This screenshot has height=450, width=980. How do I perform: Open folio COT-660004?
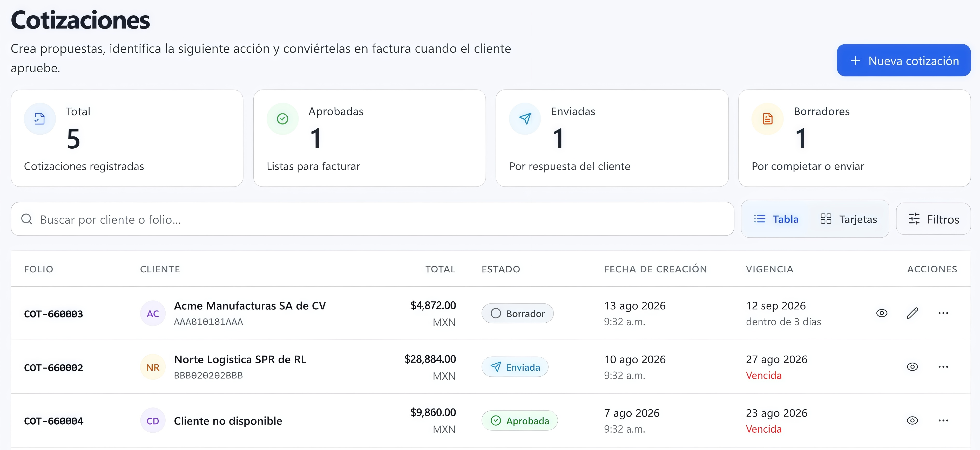point(54,421)
